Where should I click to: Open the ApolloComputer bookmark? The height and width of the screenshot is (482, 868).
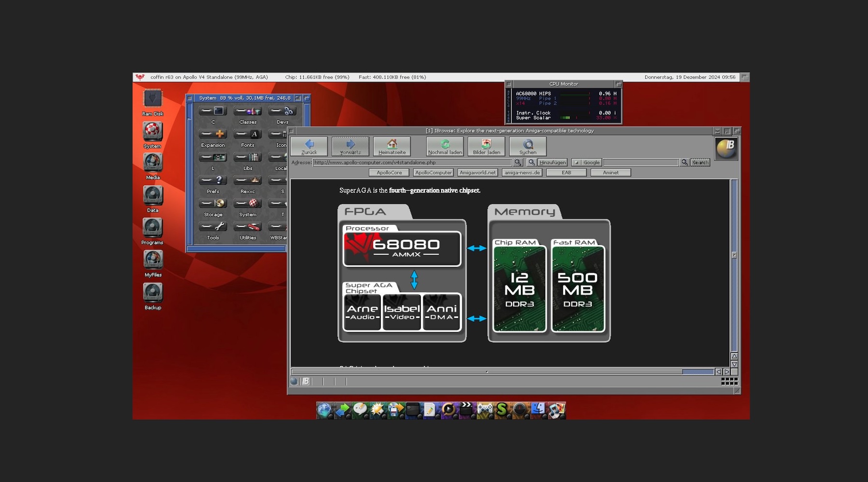click(434, 173)
